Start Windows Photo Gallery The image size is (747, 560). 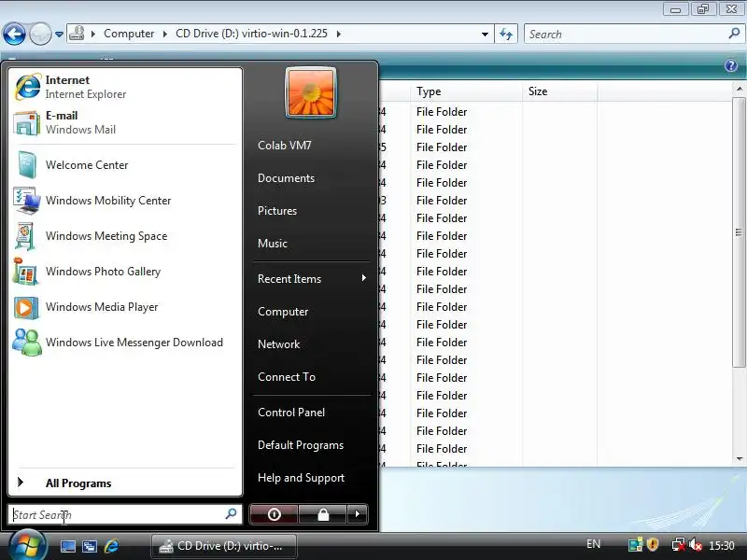125,272
